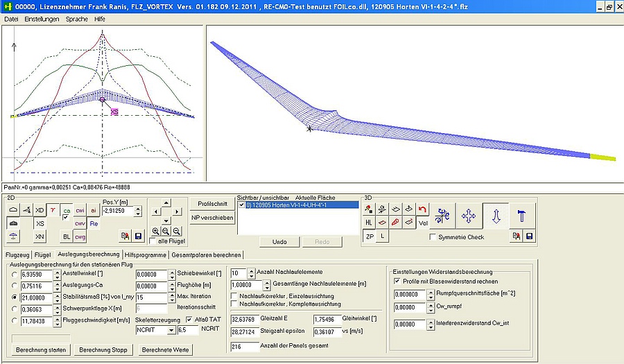Click the zoom in magnifier icon

[x=155, y=230]
